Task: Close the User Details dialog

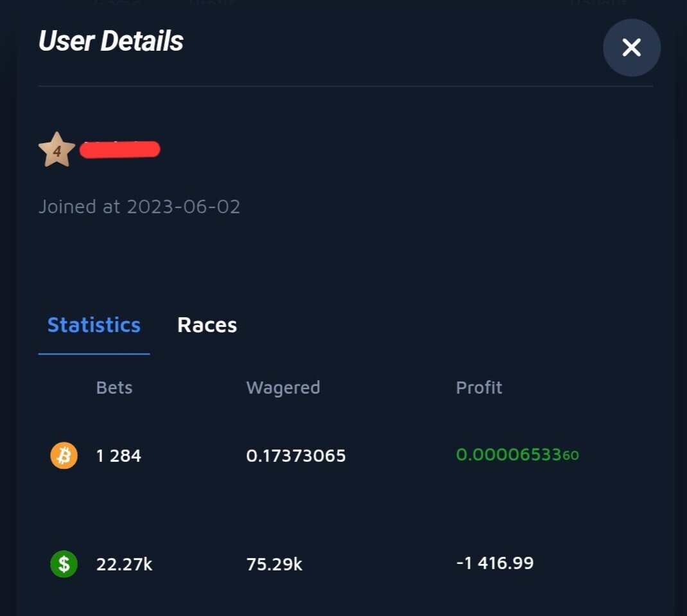Action: [x=631, y=48]
